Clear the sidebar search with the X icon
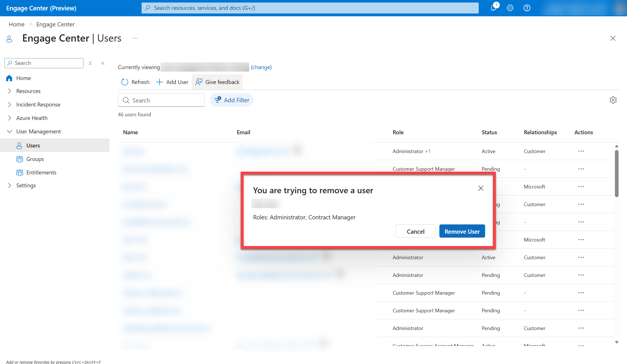Viewport: 627px width, 364px height. tap(90, 63)
